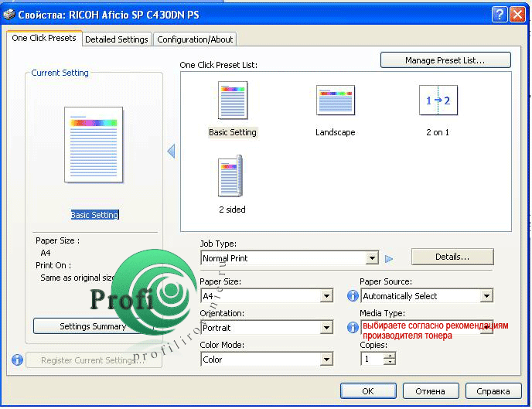The width and height of the screenshot is (532, 409).
Task: Increase the Copies count with up arrow
Action: pyautogui.click(x=389, y=356)
